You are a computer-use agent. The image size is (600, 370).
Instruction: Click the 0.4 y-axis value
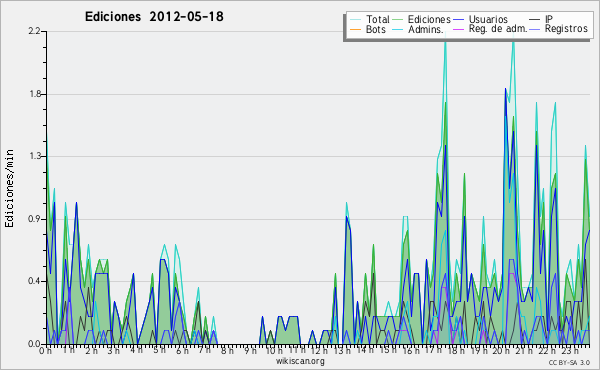(x=34, y=281)
